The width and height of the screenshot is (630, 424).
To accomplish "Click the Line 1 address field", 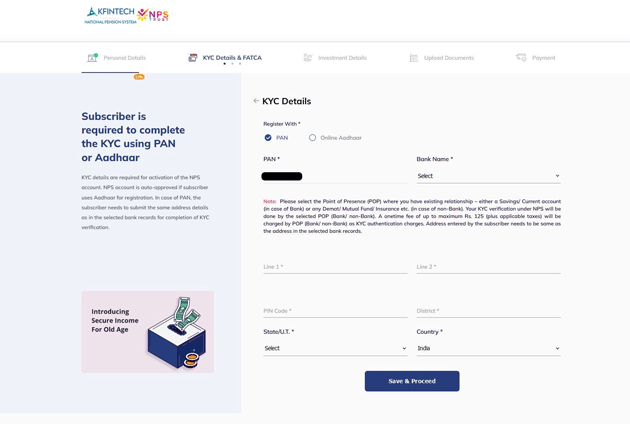I will [x=335, y=267].
